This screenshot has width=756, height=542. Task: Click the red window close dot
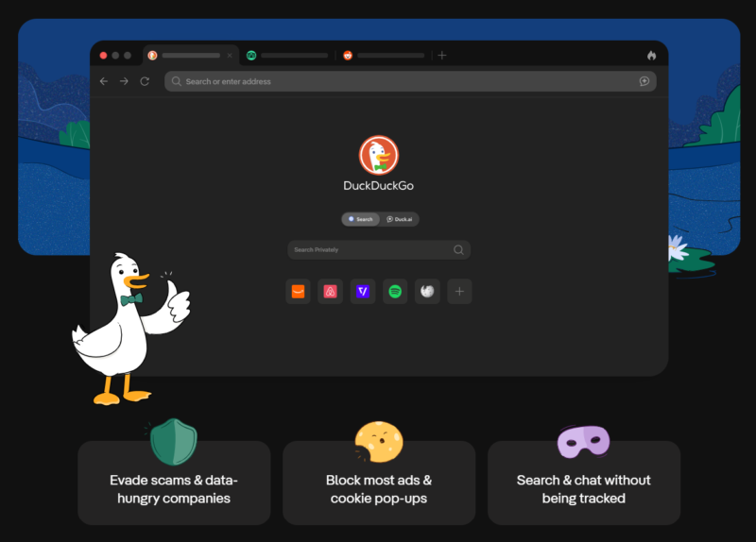(x=103, y=56)
